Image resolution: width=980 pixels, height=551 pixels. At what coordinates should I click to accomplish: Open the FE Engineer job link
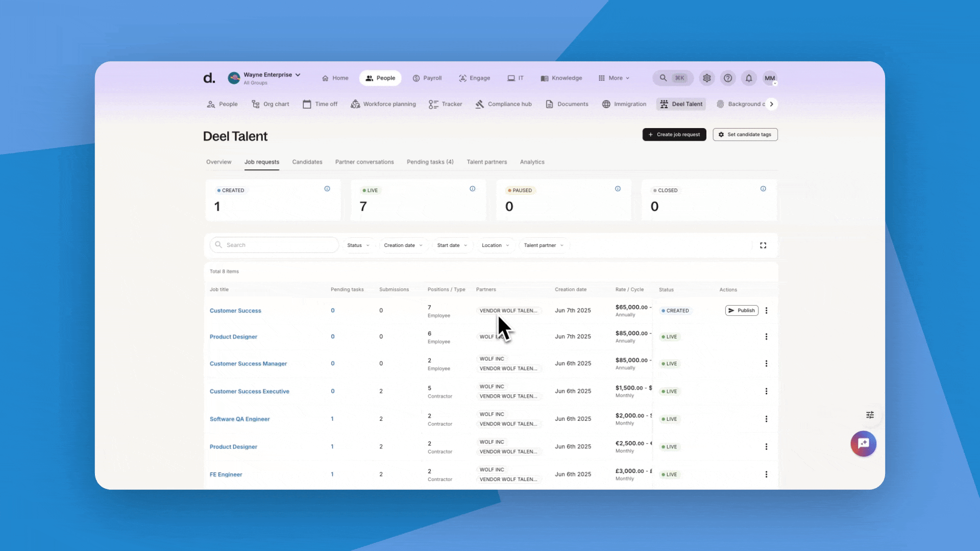(x=226, y=474)
